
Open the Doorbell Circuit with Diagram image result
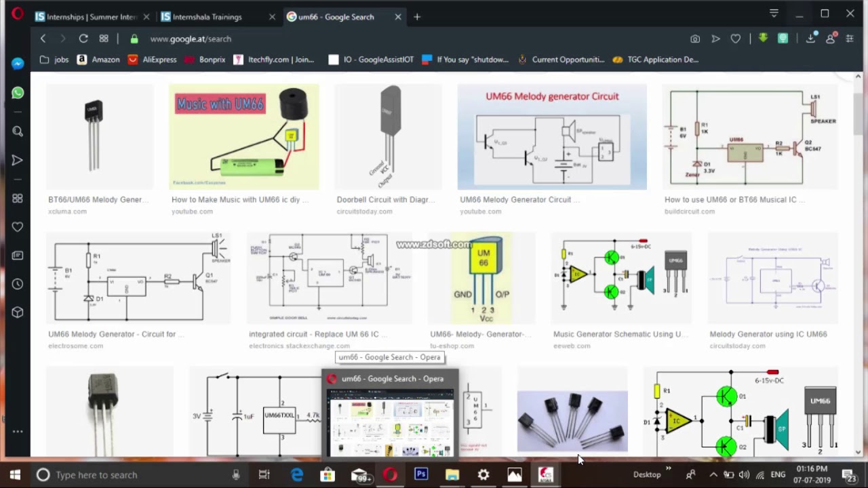[388, 137]
